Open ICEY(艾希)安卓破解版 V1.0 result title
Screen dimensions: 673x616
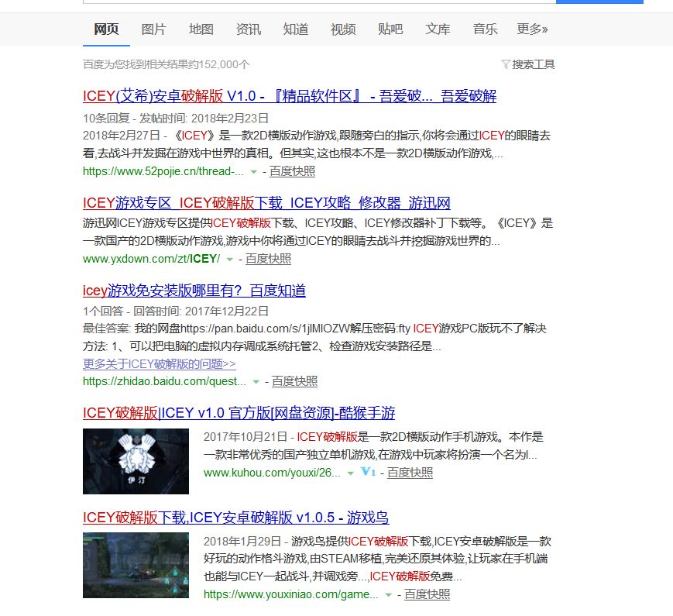point(290,96)
